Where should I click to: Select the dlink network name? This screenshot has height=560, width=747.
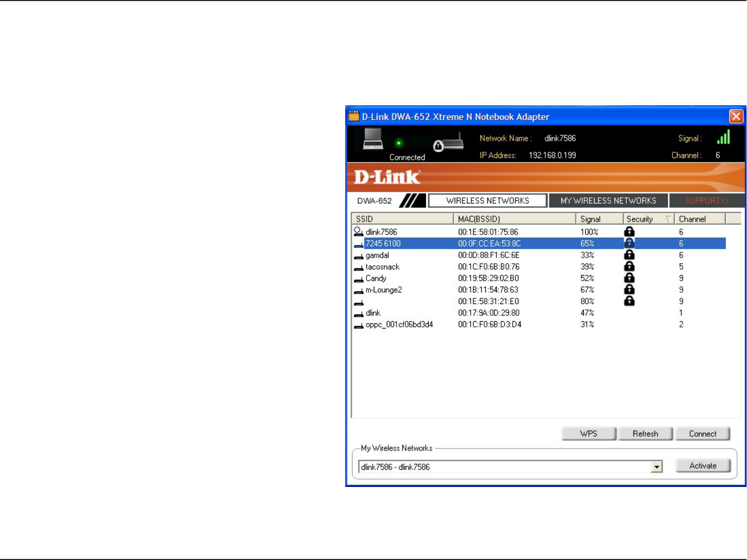[373, 313]
